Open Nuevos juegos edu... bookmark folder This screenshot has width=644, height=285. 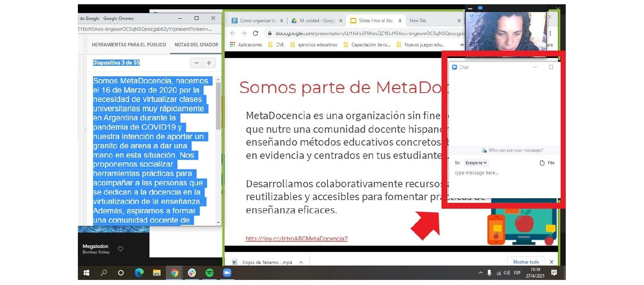[420, 45]
